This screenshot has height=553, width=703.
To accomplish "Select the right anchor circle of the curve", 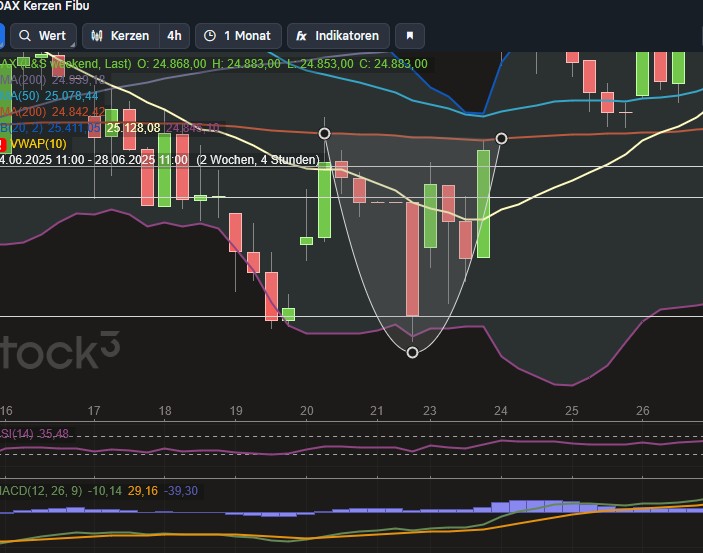I will tap(502, 138).
